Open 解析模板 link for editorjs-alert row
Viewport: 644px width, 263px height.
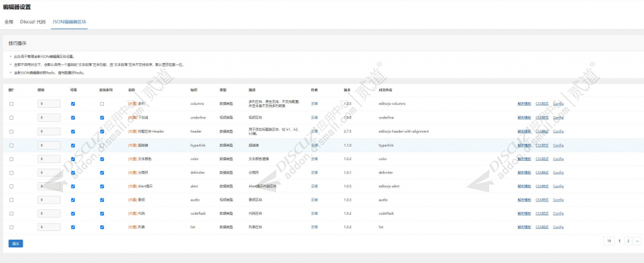pyautogui.click(x=524, y=186)
